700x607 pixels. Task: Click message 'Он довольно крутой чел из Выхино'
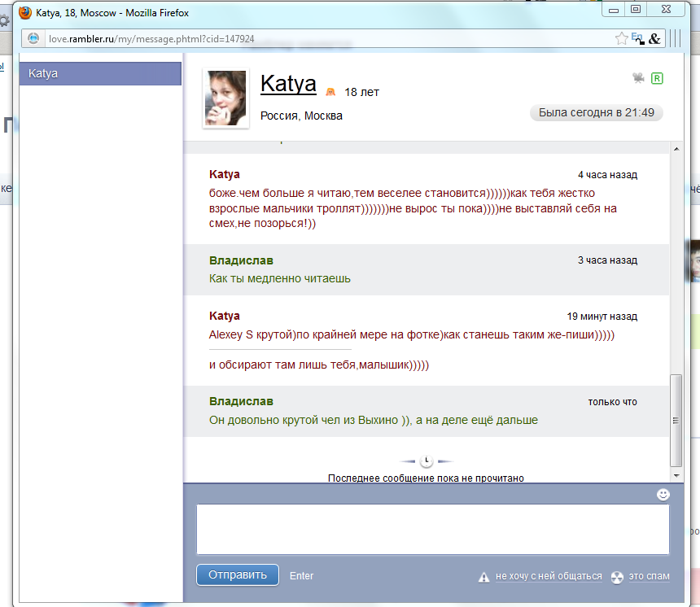[374, 420]
